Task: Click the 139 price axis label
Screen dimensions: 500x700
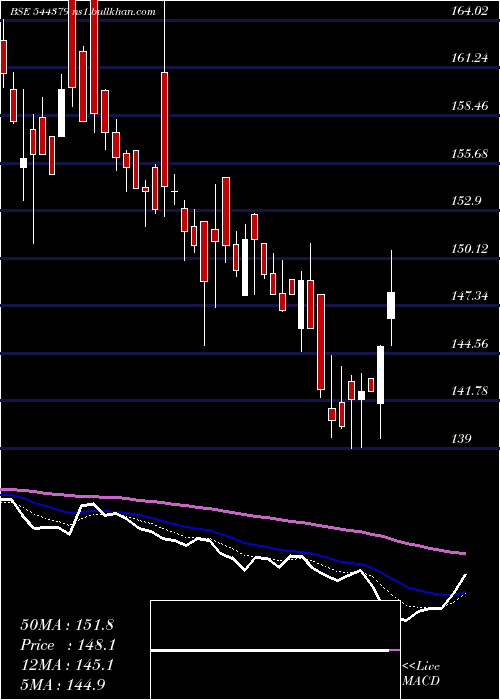Action: click(461, 438)
